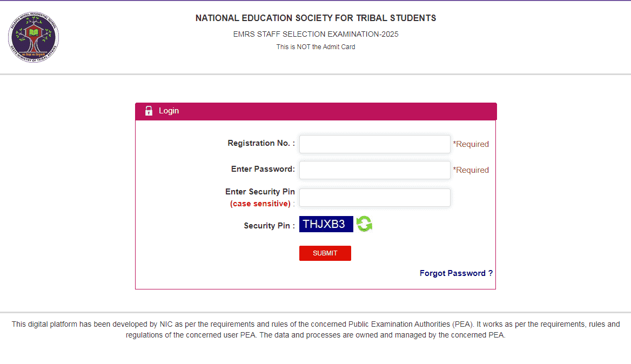Click "*Required" beside the password field
Image resolution: width=631 pixels, height=364 pixels.
[471, 170]
